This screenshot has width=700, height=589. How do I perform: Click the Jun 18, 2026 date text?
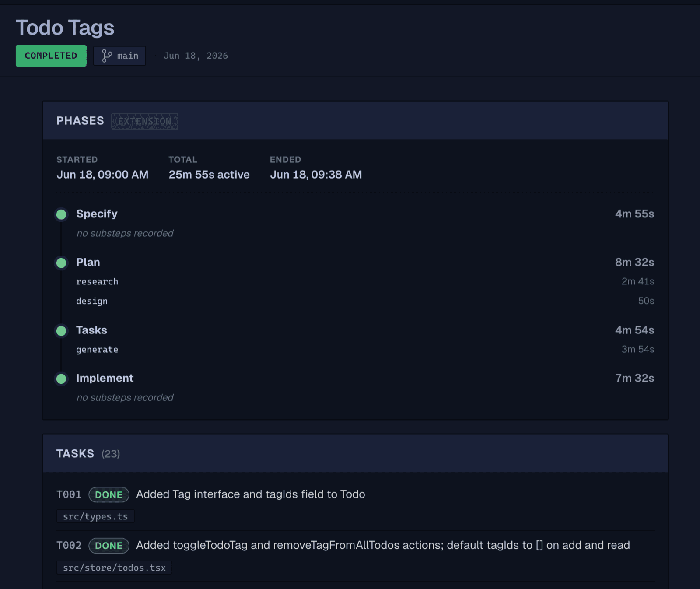(196, 56)
